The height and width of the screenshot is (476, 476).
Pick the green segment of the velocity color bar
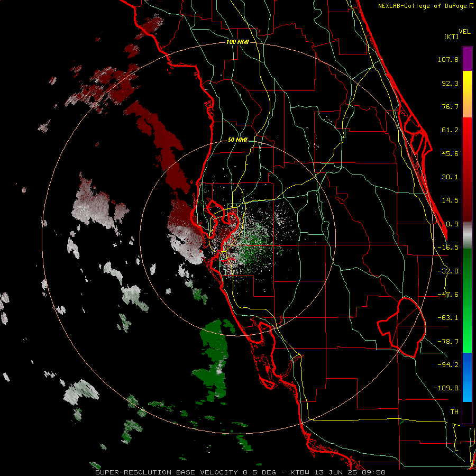click(467, 300)
